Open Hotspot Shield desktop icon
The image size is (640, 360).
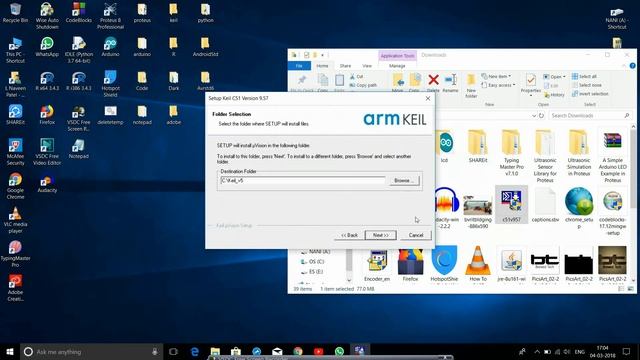pyautogui.click(x=110, y=84)
